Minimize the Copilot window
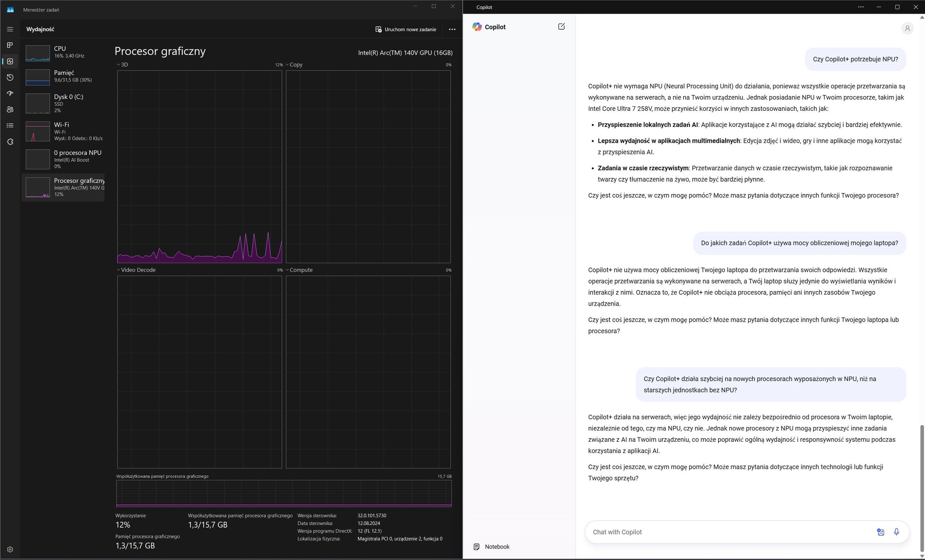This screenshot has height=560, width=925. (x=879, y=7)
